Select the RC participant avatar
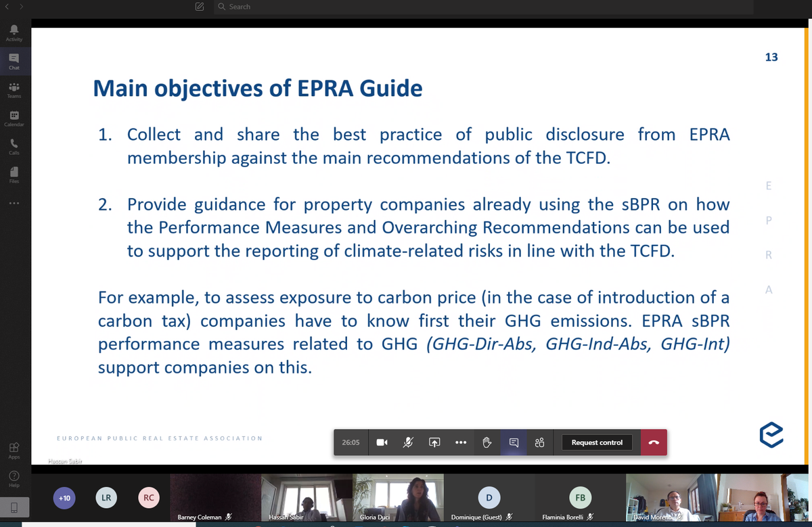The height and width of the screenshot is (527, 812). (148, 498)
